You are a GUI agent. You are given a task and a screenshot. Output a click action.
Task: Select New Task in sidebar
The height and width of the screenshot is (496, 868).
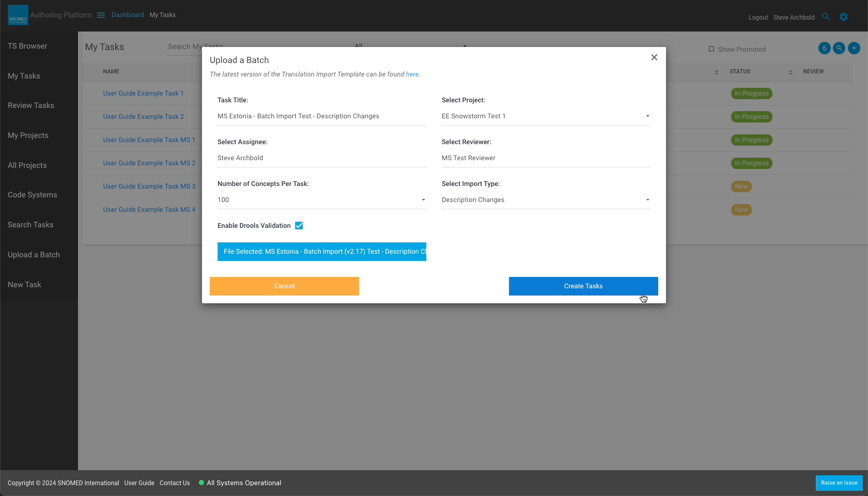[x=24, y=285]
